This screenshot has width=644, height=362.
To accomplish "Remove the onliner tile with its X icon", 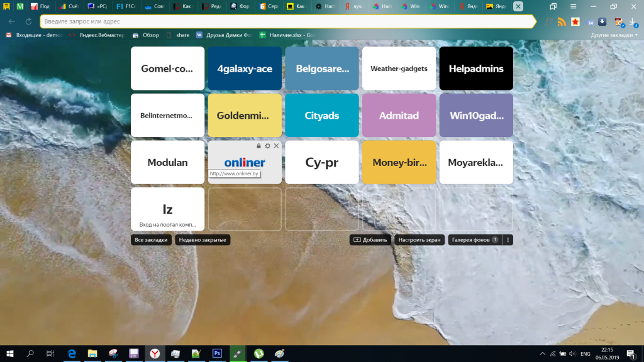I will pyautogui.click(x=277, y=146).
